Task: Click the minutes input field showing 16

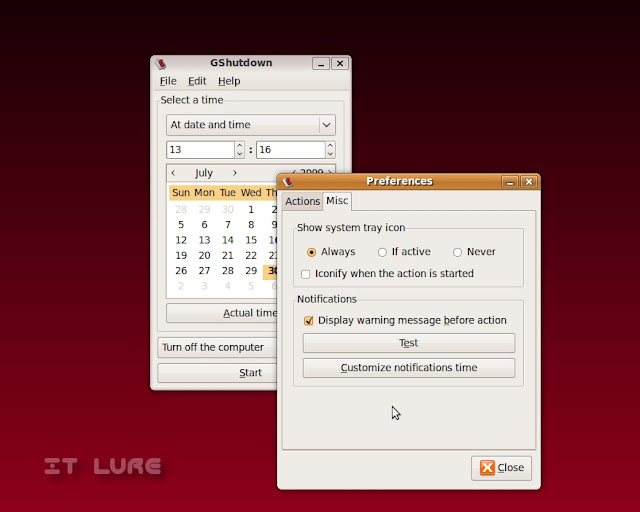Action: [x=291, y=150]
